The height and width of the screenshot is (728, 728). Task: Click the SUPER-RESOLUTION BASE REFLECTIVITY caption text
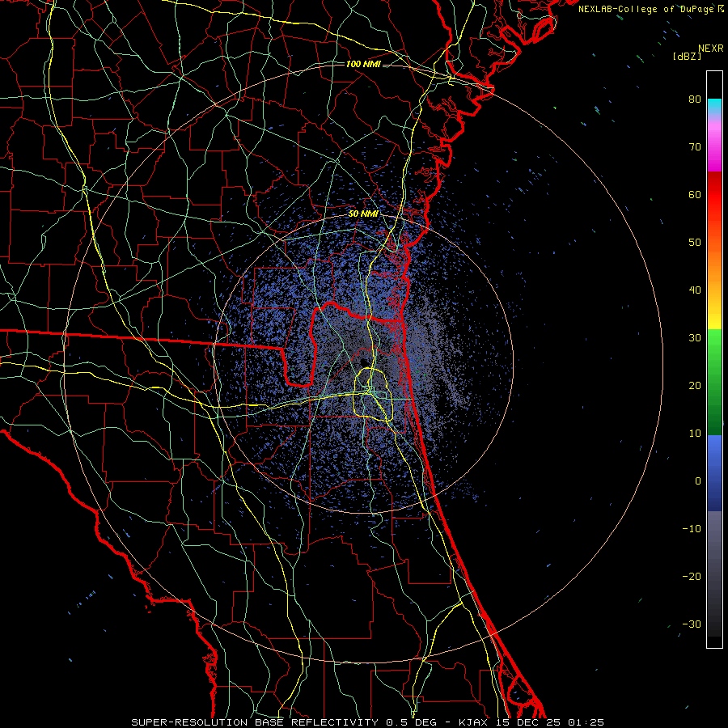pos(255,722)
